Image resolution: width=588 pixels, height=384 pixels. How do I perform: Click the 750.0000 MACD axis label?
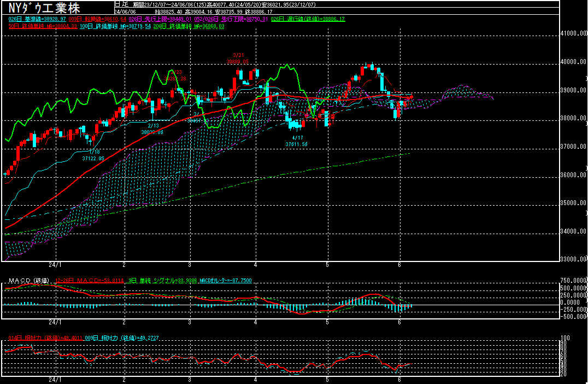click(x=574, y=281)
